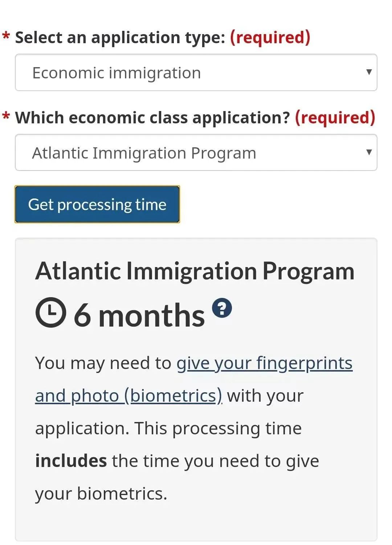Click the and photo (biometrics) link text
This screenshot has height=545, width=392.
pos(128,396)
